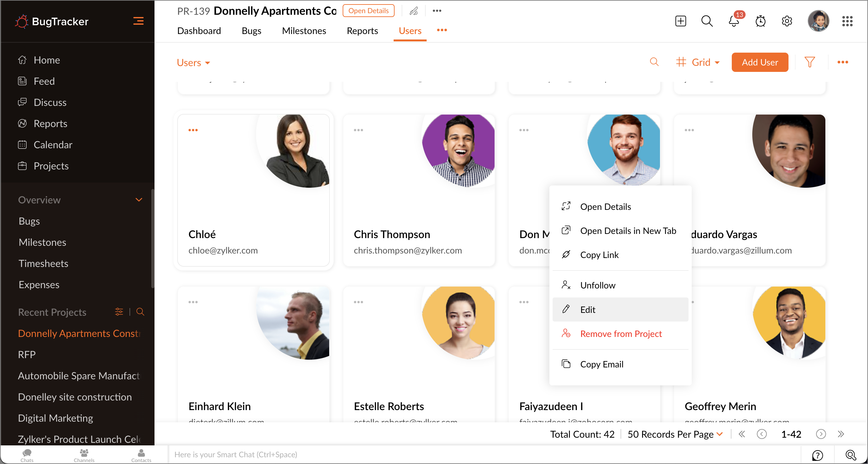Image resolution: width=868 pixels, height=464 pixels.
Task: Open the settings gear icon
Action: [787, 21]
